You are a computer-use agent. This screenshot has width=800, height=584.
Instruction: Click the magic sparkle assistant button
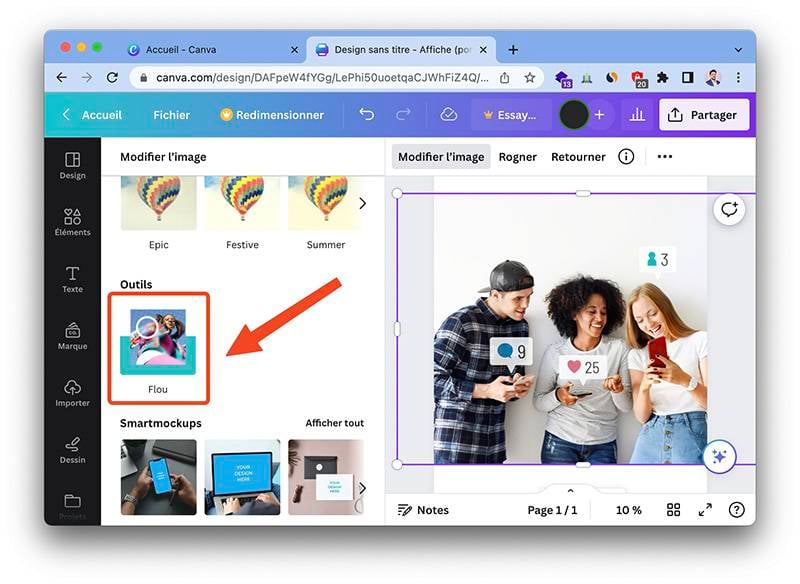pos(719,456)
